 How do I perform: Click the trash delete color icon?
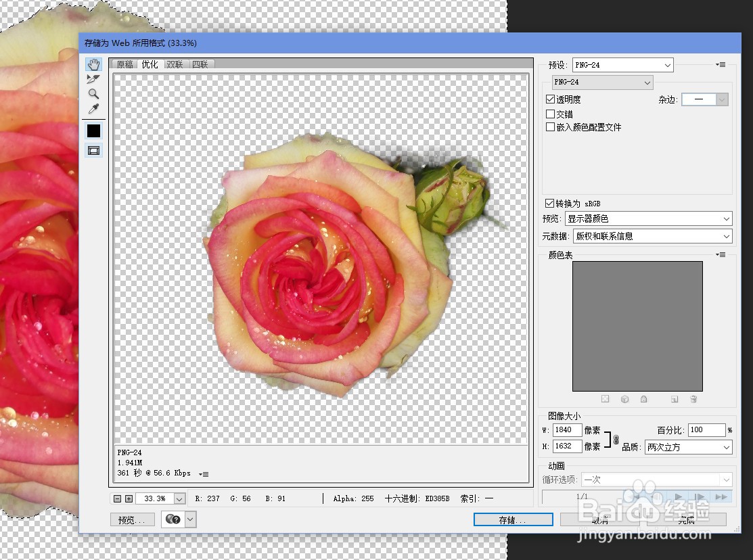click(693, 399)
